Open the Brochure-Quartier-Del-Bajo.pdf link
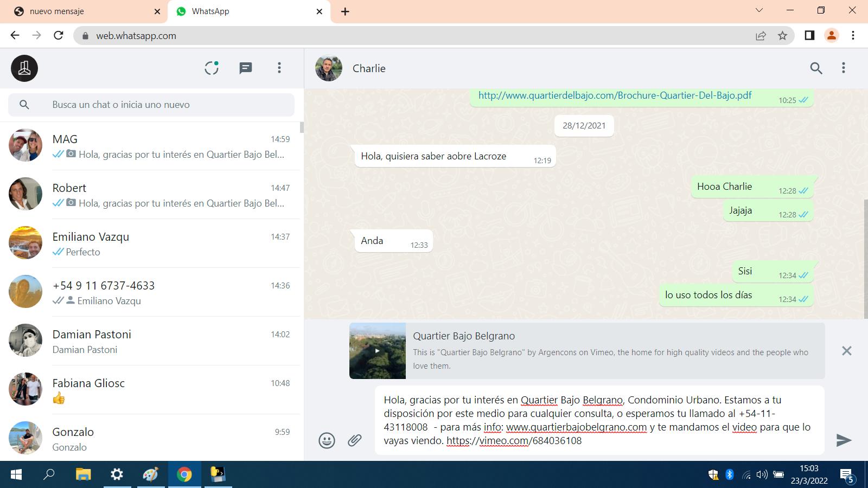868x488 pixels. click(x=615, y=95)
